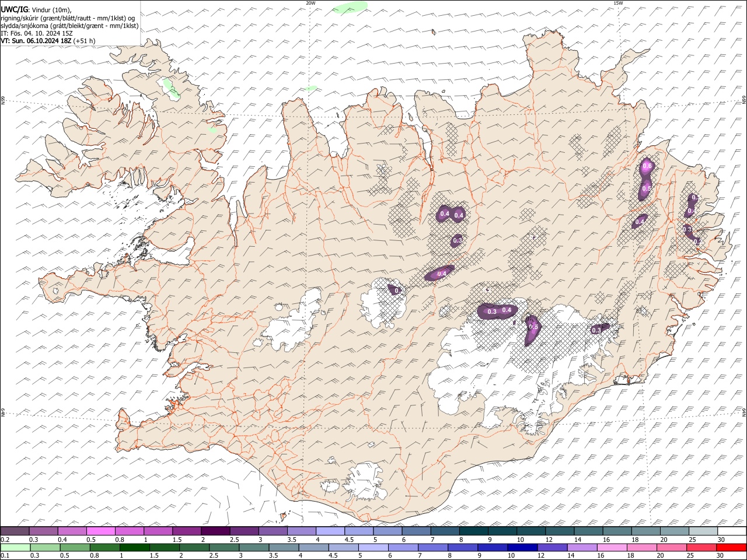This screenshot has width=747, height=560.
Task: Click the darkest purple swatch labeled 2
Action: [215, 531]
